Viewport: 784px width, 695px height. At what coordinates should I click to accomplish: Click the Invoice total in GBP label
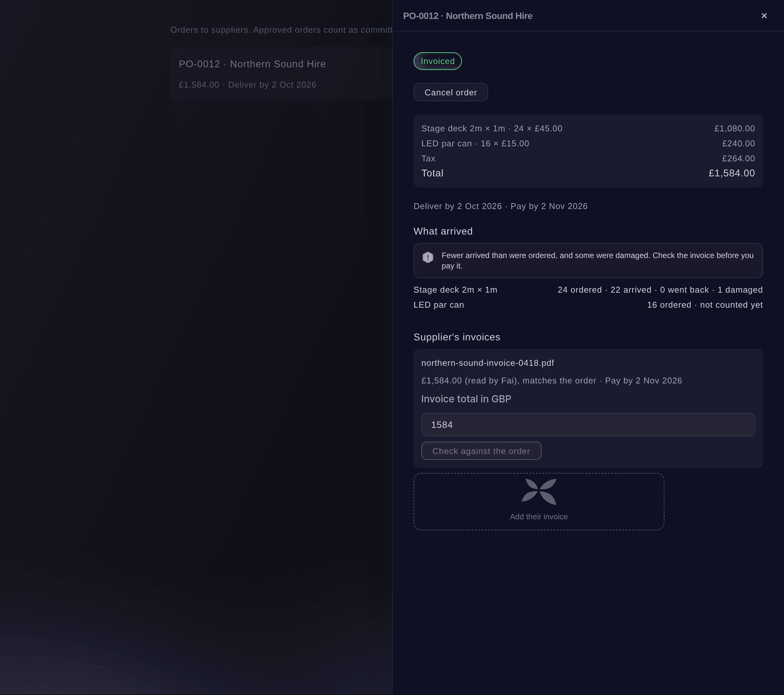(466, 399)
